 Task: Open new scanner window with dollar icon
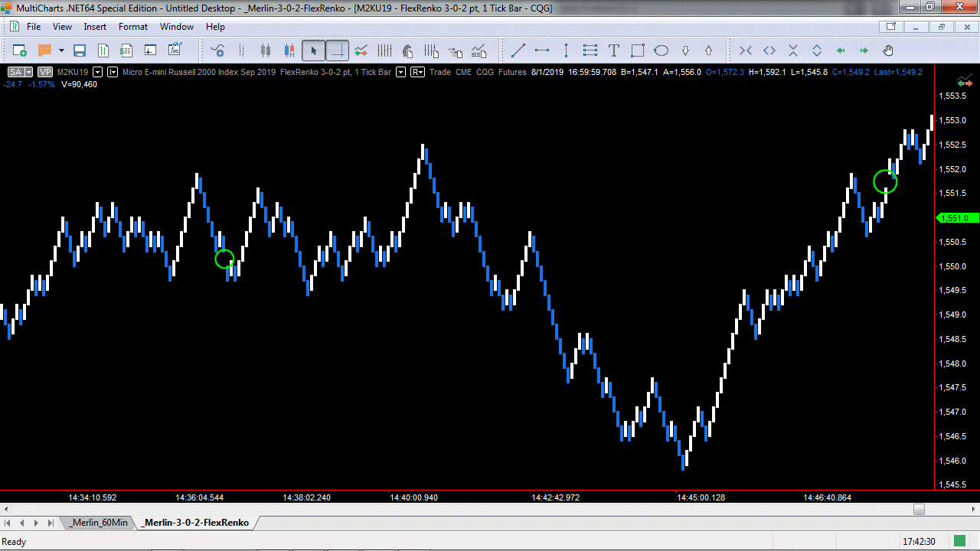(x=127, y=51)
